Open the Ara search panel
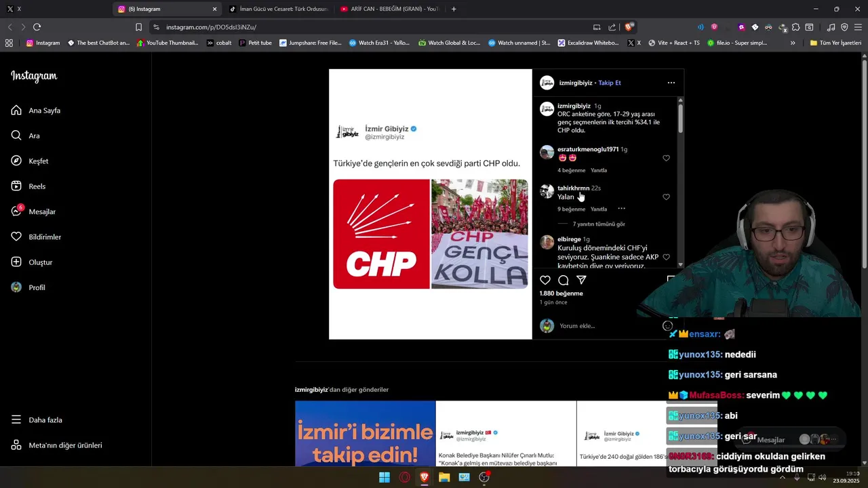Viewport: 868px width, 488px height. pos(26,136)
